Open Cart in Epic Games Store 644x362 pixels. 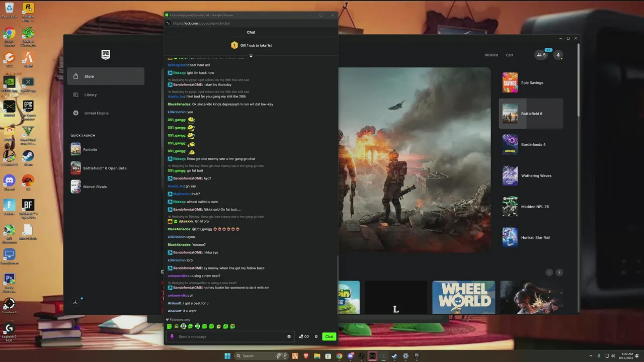click(510, 55)
